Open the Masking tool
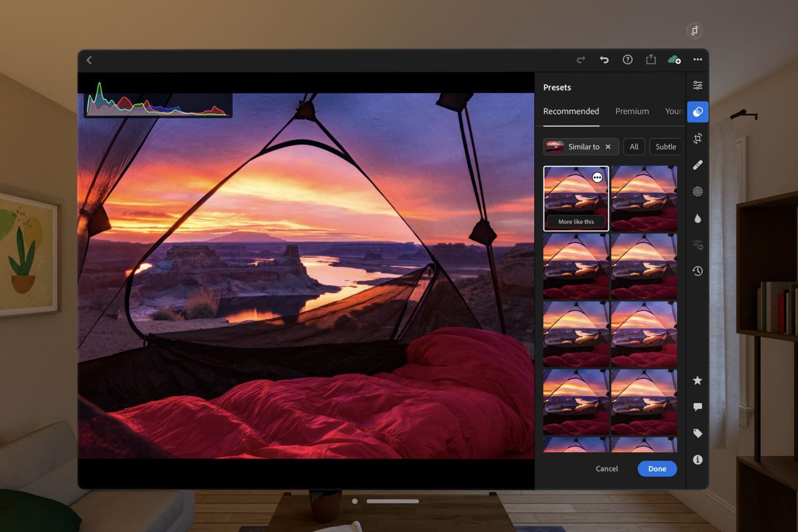 [697, 192]
